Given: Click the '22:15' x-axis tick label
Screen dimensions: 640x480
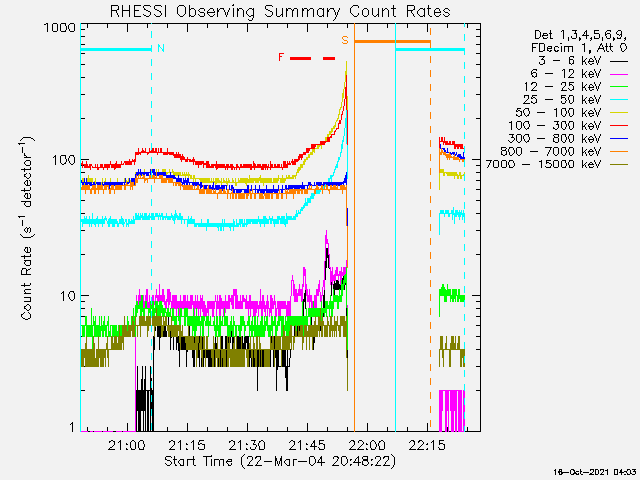Looking at the screenshot, I should [x=427, y=445].
